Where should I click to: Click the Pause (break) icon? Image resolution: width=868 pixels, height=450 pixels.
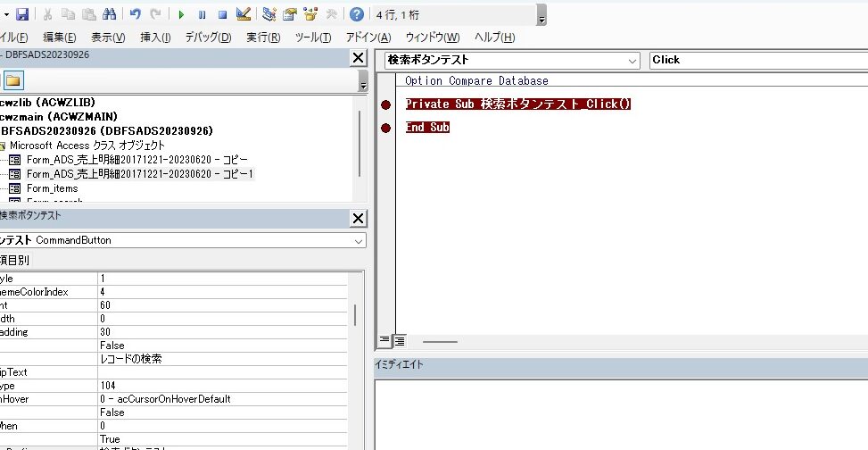pos(203,14)
